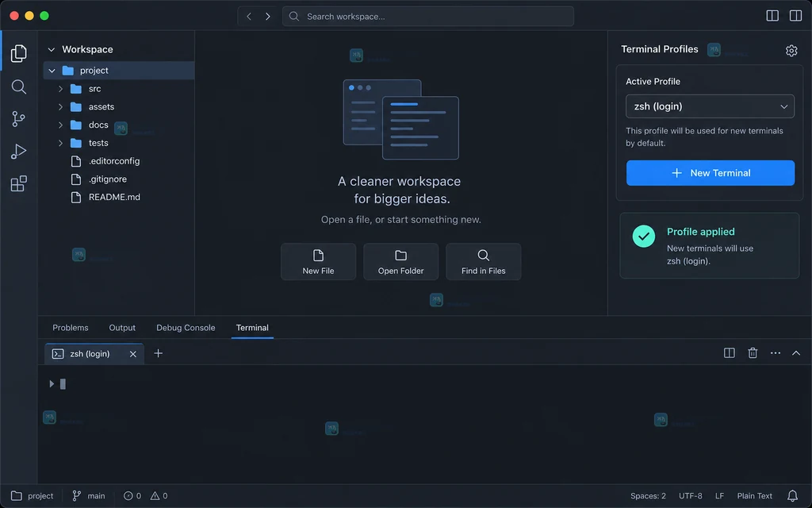Toggle the right sidebar layout icon
Image resolution: width=812 pixels, height=508 pixels.
click(x=795, y=16)
